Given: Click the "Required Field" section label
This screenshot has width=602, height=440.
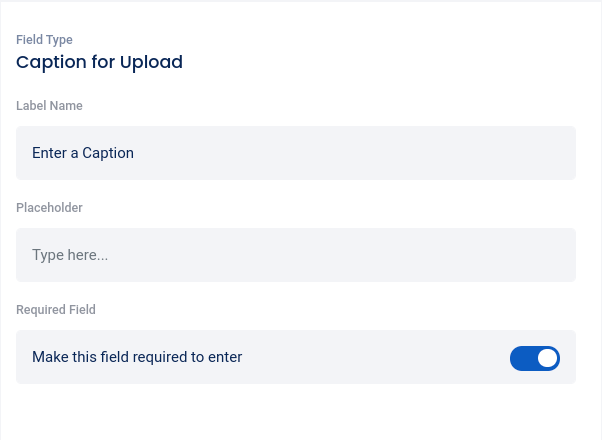Looking at the screenshot, I should [56, 310].
